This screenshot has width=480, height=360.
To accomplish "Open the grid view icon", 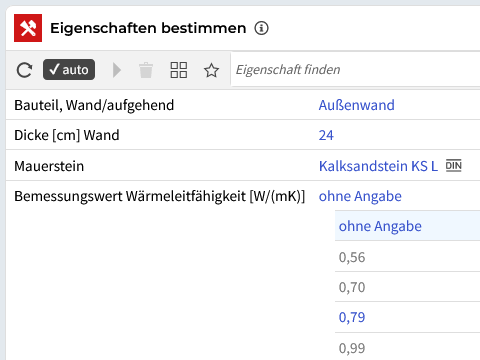I will pos(179,70).
